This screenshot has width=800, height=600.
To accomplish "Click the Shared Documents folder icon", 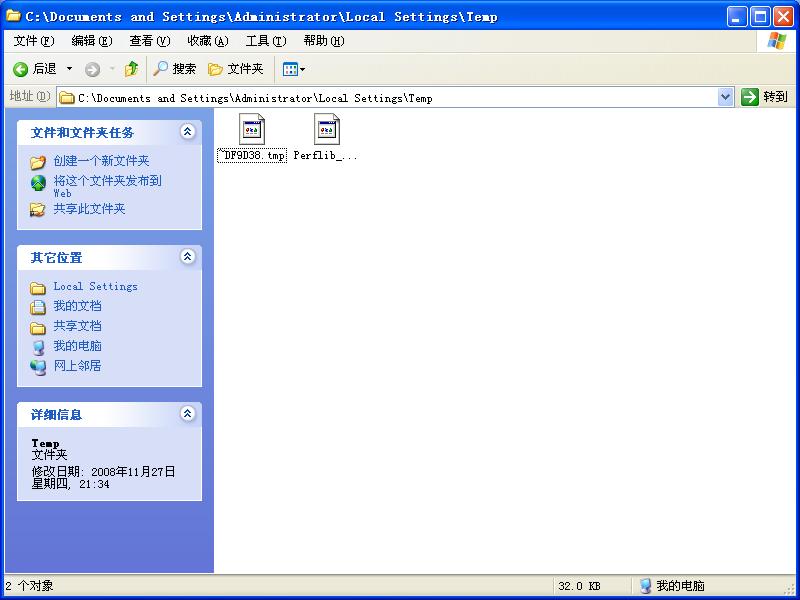I will pyautogui.click(x=38, y=328).
